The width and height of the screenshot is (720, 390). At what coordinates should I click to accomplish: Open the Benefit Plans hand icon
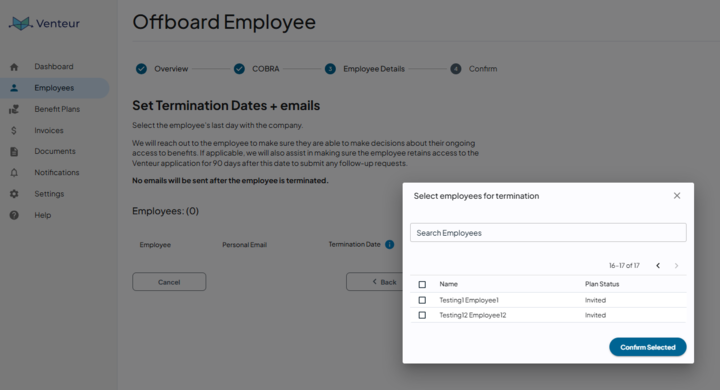pos(14,109)
